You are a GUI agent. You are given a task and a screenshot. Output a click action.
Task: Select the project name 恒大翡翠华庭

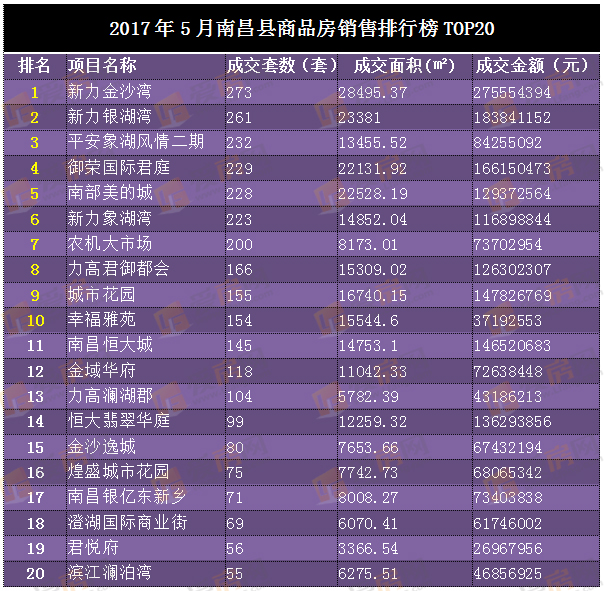coord(119,421)
